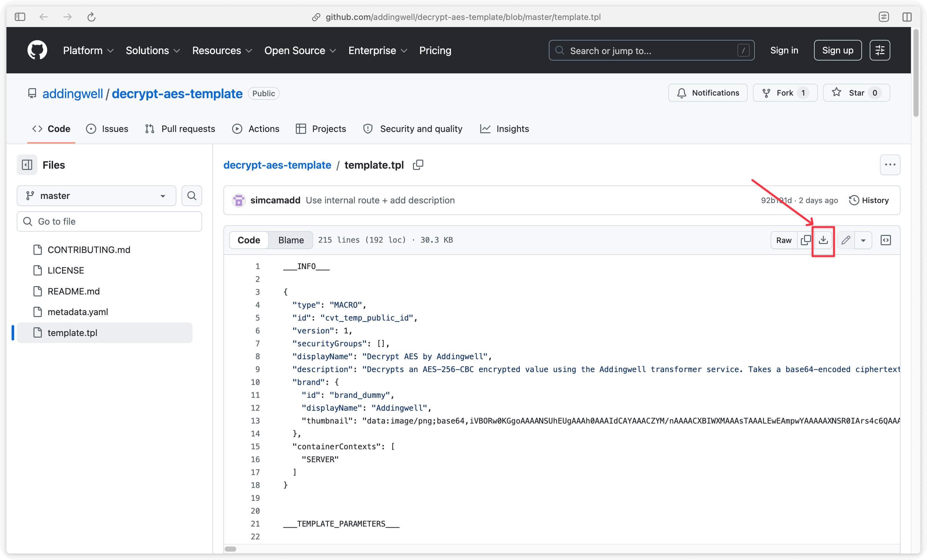Viewport: 927px width, 560px height.
Task: Open metadata.yaml in file tree
Action: (78, 312)
